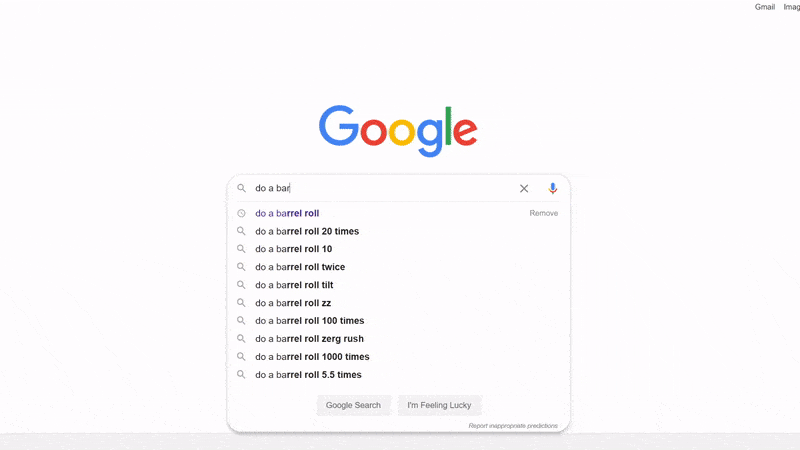Click the search icon beside "barrel roll twice"

(x=241, y=267)
